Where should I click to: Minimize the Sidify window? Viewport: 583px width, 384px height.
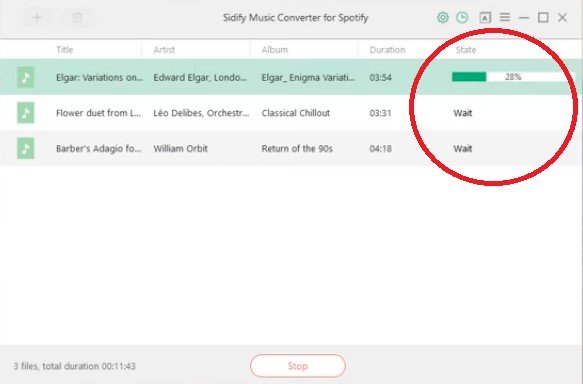click(x=524, y=17)
